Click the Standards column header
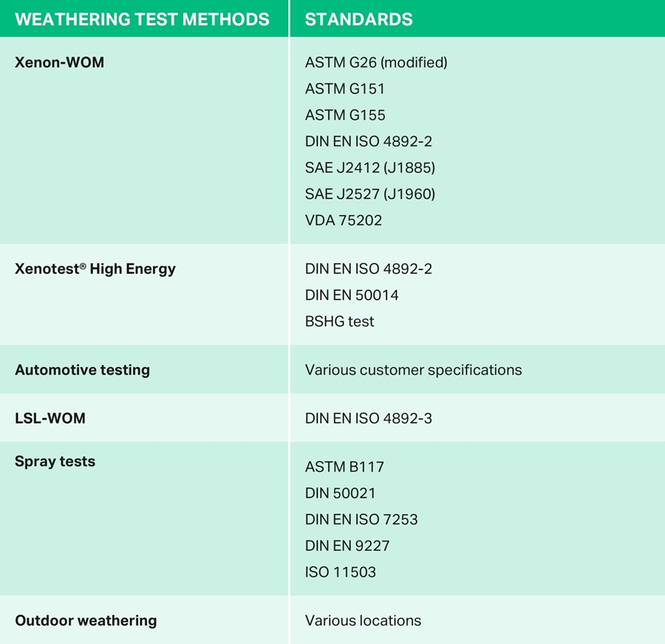Image resolution: width=665 pixels, height=644 pixels. (358, 19)
